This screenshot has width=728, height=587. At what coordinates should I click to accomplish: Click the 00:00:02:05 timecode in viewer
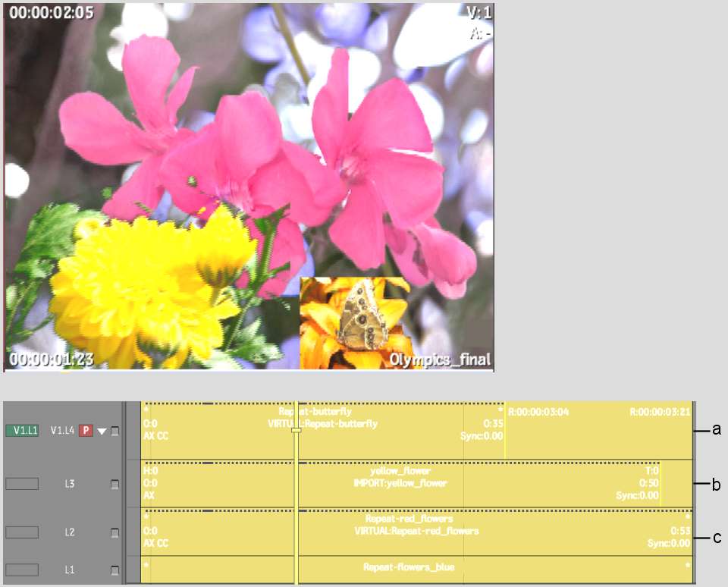click(x=41, y=13)
